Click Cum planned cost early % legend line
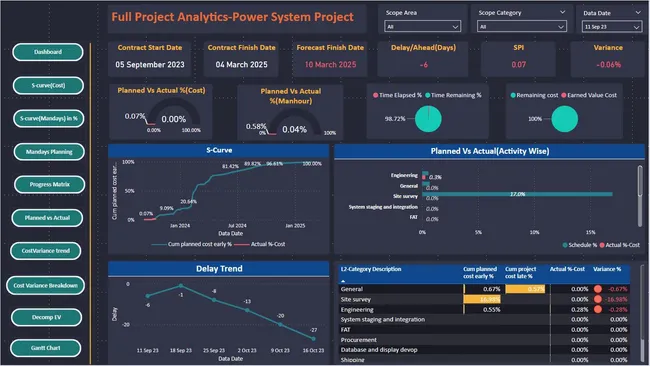This screenshot has height=366, width=650. coord(159,245)
